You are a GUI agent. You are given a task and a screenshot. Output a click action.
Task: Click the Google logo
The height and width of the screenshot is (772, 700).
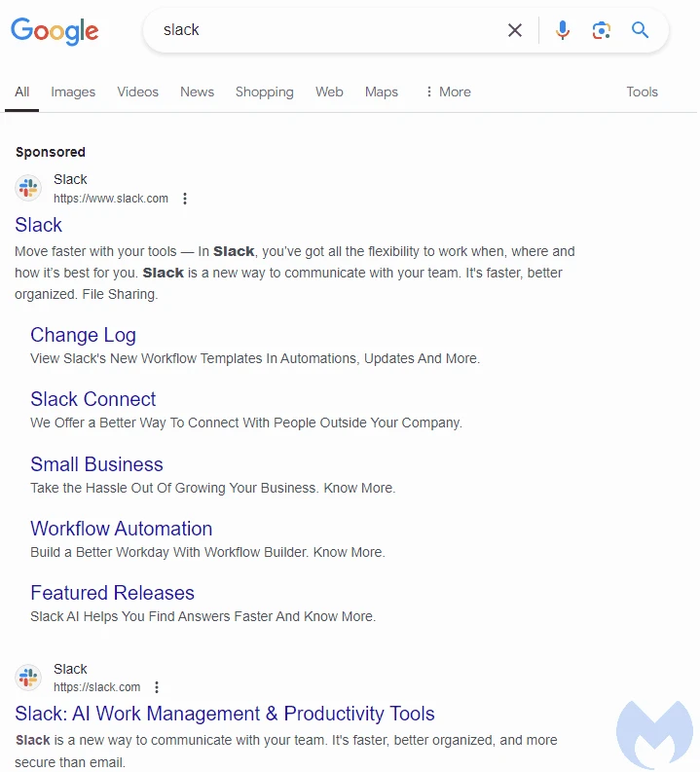pos(55,31)
